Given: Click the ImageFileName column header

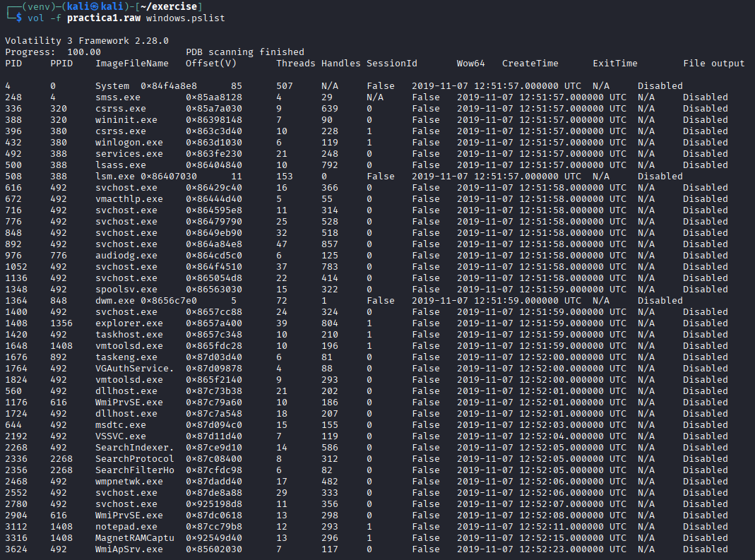Looking at the screenshot, I should pos(132,64).
